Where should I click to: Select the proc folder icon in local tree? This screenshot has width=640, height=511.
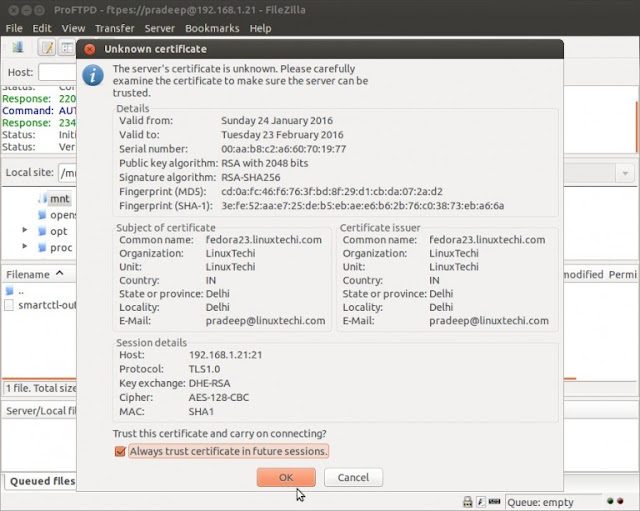(42, 248)
